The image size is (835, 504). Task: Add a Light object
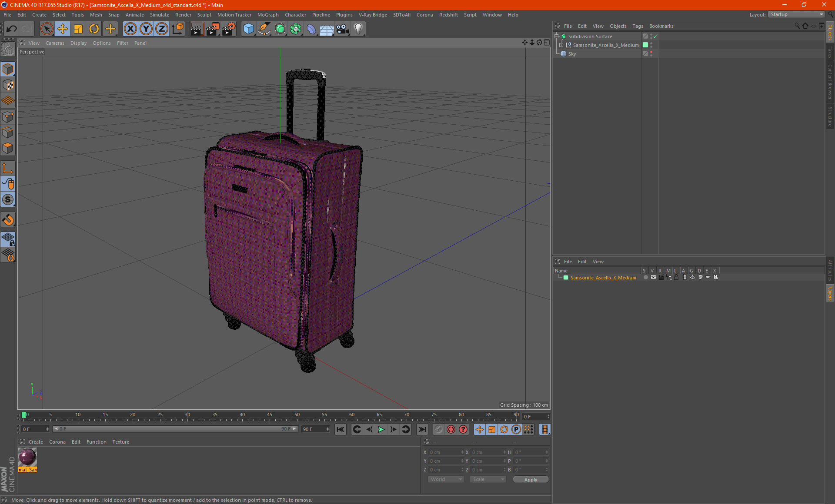[358, 29]
